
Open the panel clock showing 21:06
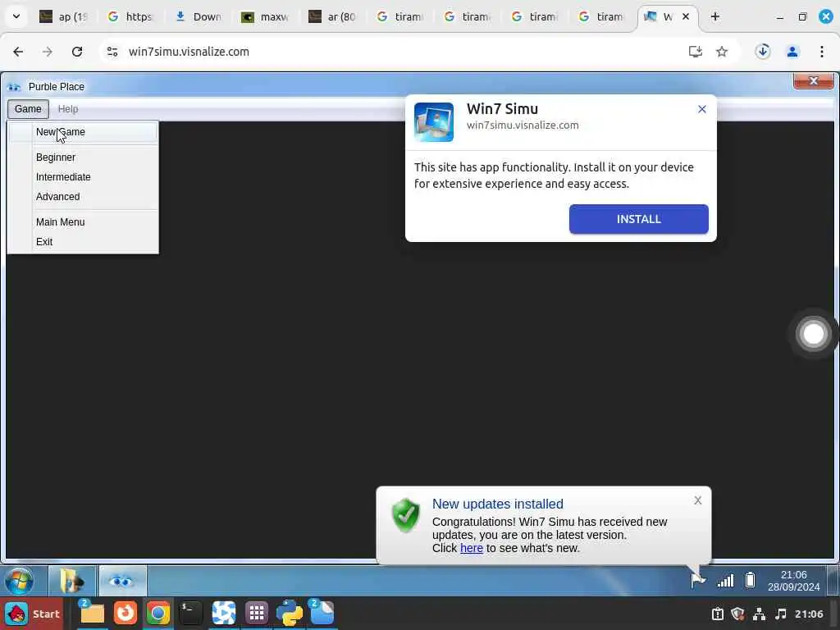pos(809,614)
